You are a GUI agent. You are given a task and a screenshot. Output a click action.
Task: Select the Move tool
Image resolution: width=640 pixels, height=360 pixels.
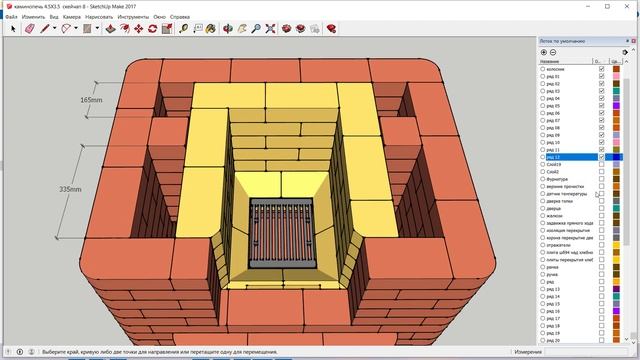139,29
